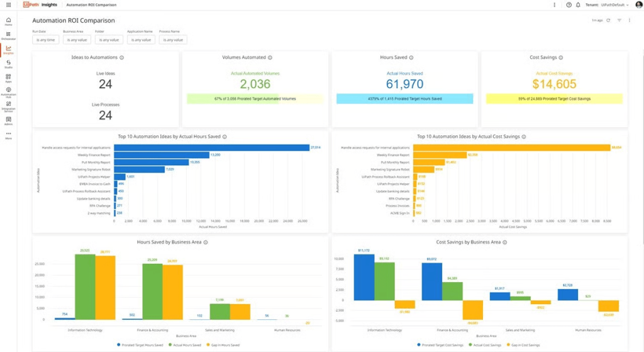
Task: Open the Run Date filter
Action: (45, 40)
